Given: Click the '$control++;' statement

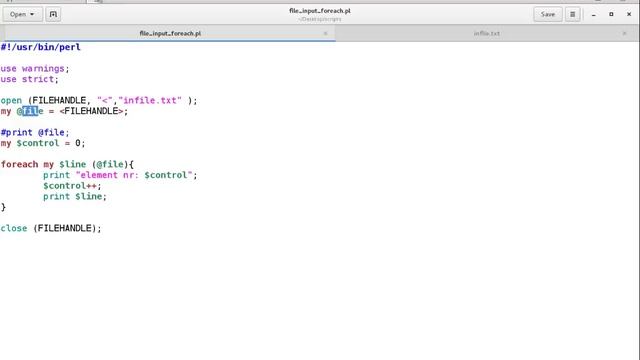Looking at the screenshot, I should click(x=72, y=186).
